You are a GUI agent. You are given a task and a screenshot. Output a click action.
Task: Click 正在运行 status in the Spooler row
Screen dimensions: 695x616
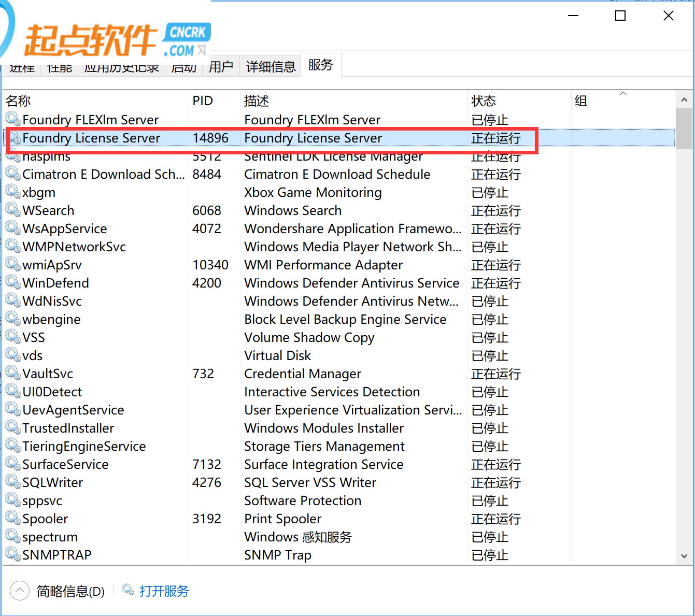(x=496, y=519)
